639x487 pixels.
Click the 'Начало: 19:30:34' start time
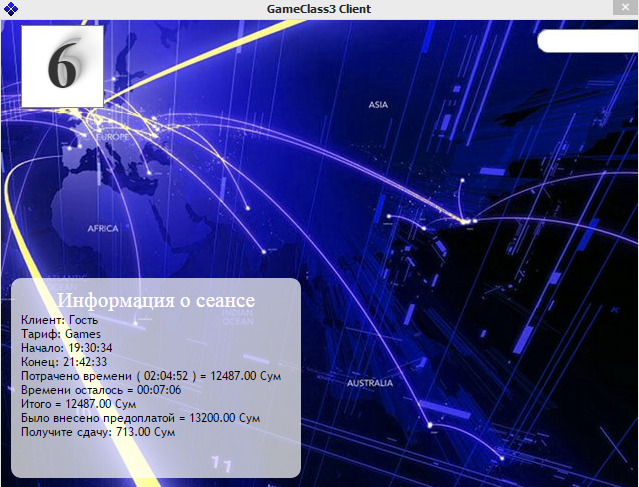(66, 348)
